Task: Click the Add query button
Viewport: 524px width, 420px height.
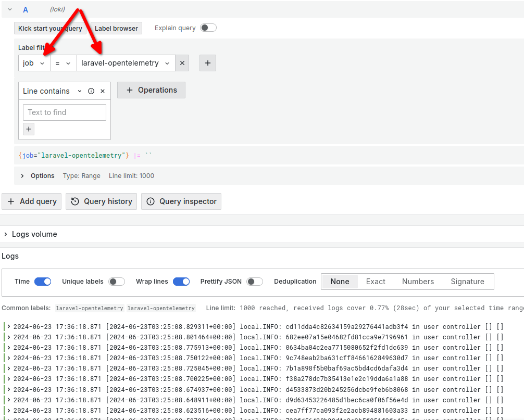Action: [31, 201]
